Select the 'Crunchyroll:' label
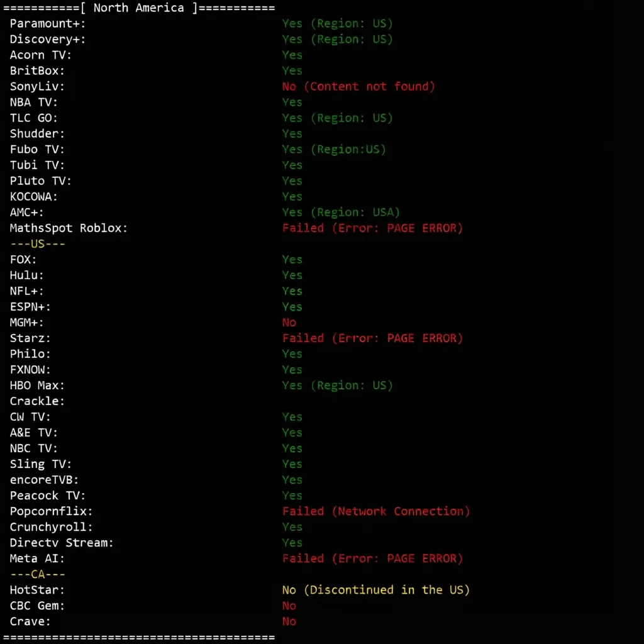644x644 pixels. coord(52,528)
